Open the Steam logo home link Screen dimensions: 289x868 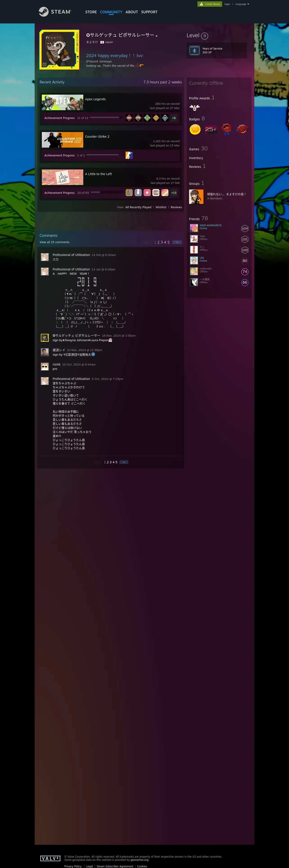(x=55, y=12)
